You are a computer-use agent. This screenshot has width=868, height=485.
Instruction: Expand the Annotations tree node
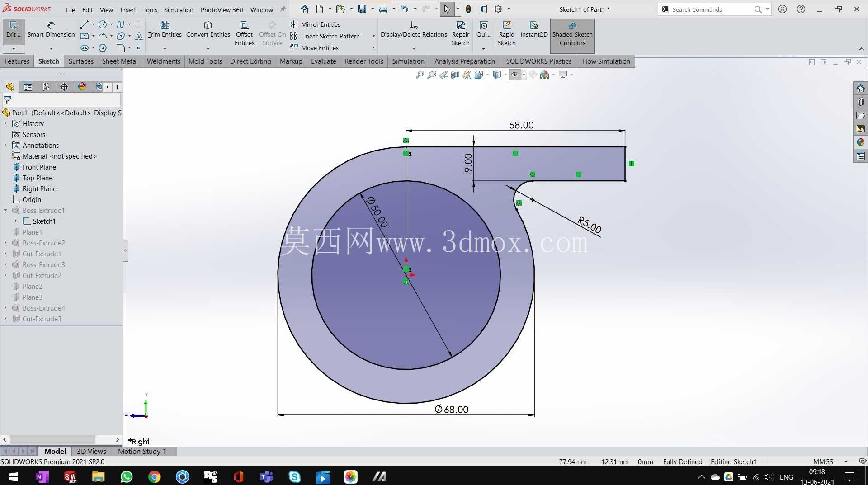click(5, 145)
